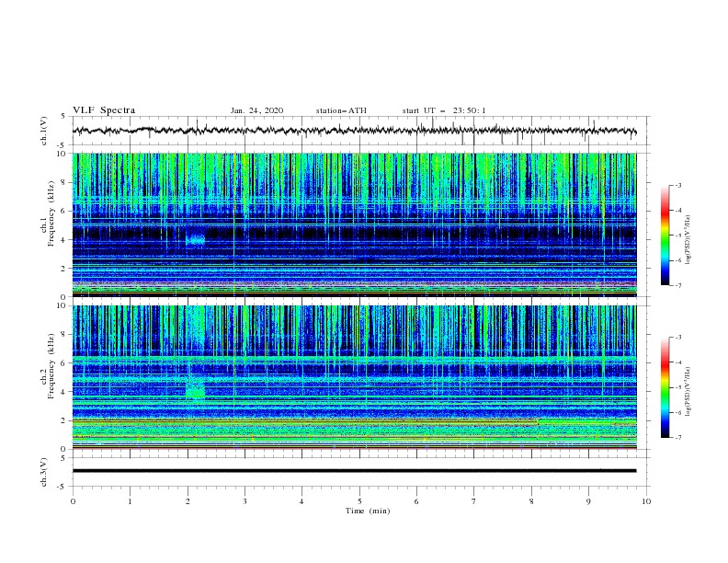The image size is (728, 563).
Task: Click the date text "Jan. 24, 2020"
Action: pos(256,110)
